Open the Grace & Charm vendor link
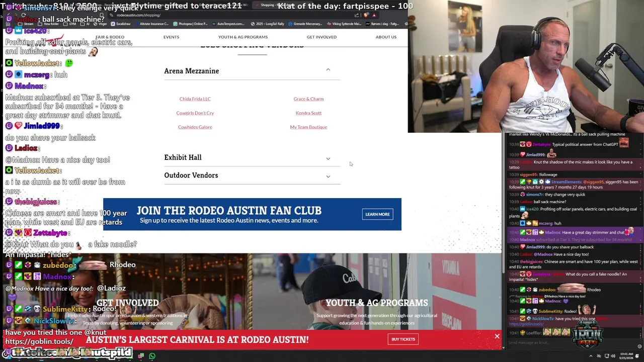644x362 pixels. 308,99
